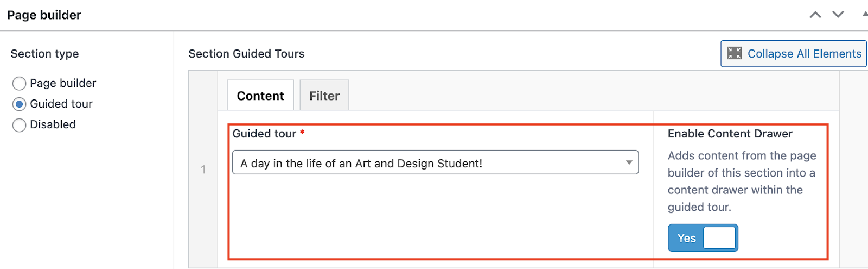868x269 pixels.
Task: Click the row 1 handle of the section
Action: click(203, 170)
